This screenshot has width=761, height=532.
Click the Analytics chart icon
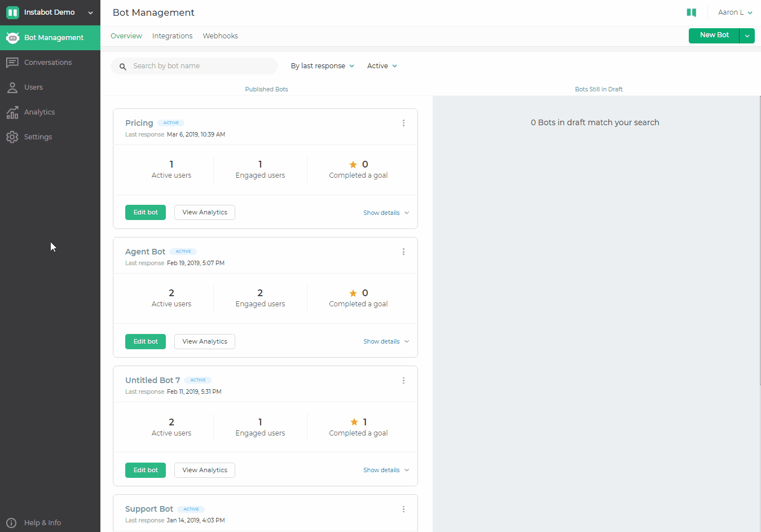pos(12,112)
